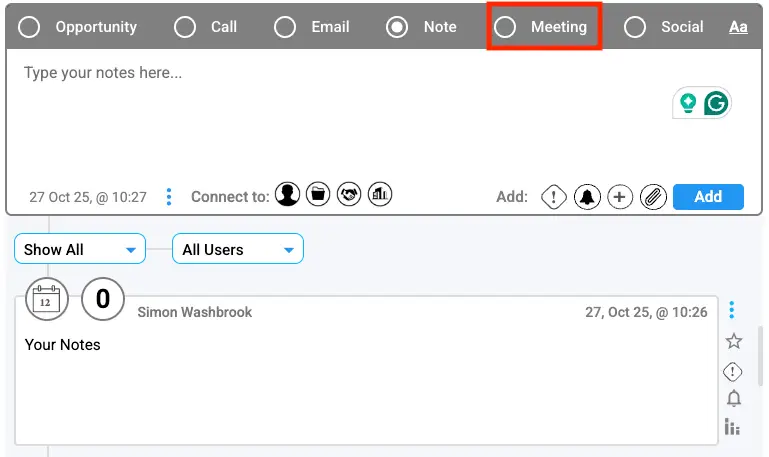
Task: Select the Opportunity radio button
Action: [x=30, y=27]
